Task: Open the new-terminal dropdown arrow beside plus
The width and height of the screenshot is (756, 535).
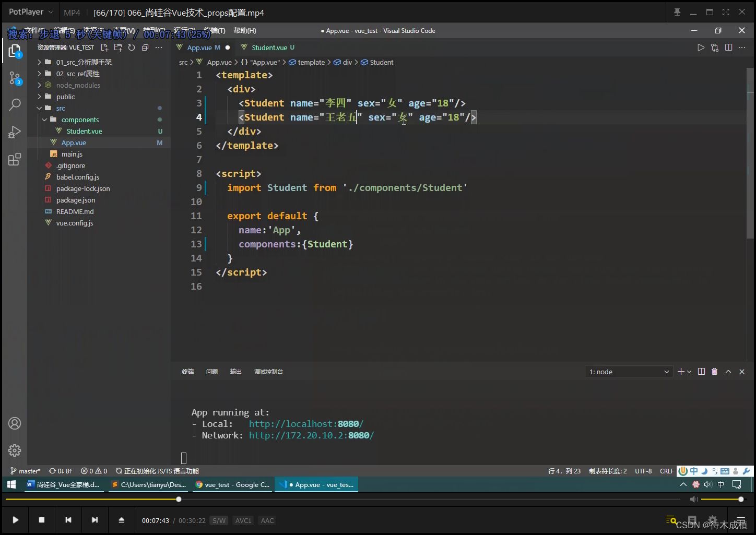Action: point(689,372)
